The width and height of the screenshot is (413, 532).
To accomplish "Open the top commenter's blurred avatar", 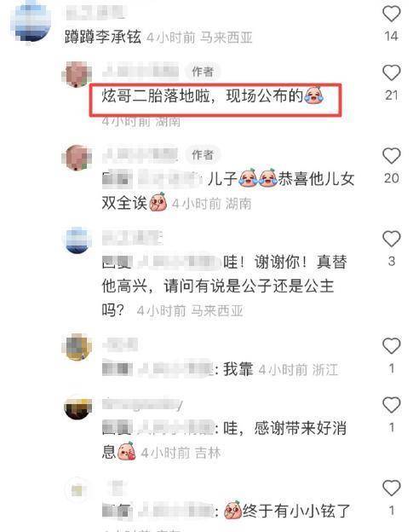I will click(30, 20).
